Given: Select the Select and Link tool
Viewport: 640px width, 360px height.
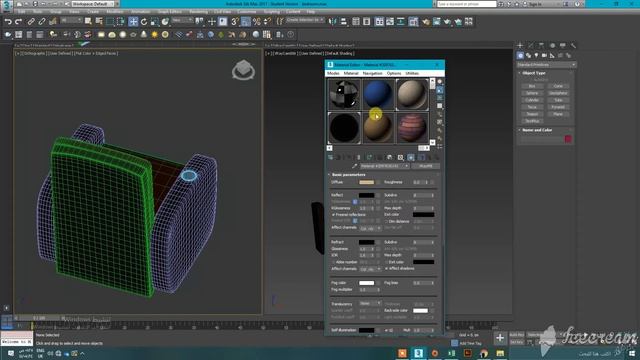Looking at the screenshot, I should 31,22.
